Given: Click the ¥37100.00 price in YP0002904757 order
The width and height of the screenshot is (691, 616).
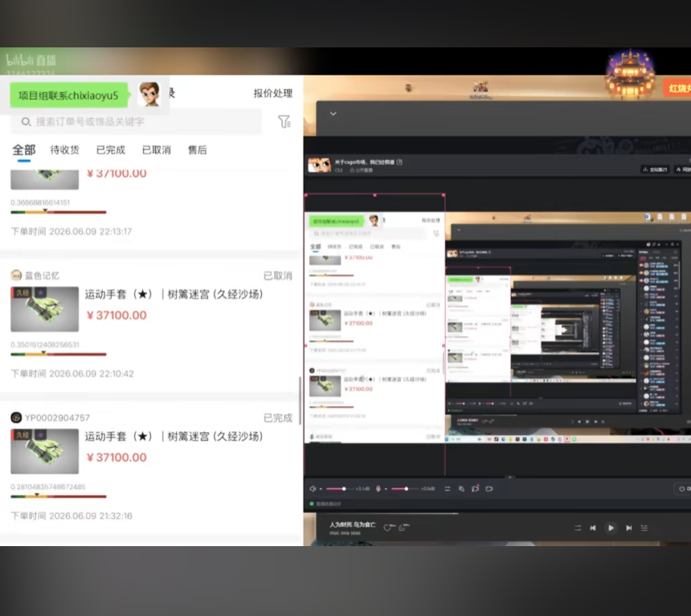Looking at the screenshot, I should click(x=117, y=457).
